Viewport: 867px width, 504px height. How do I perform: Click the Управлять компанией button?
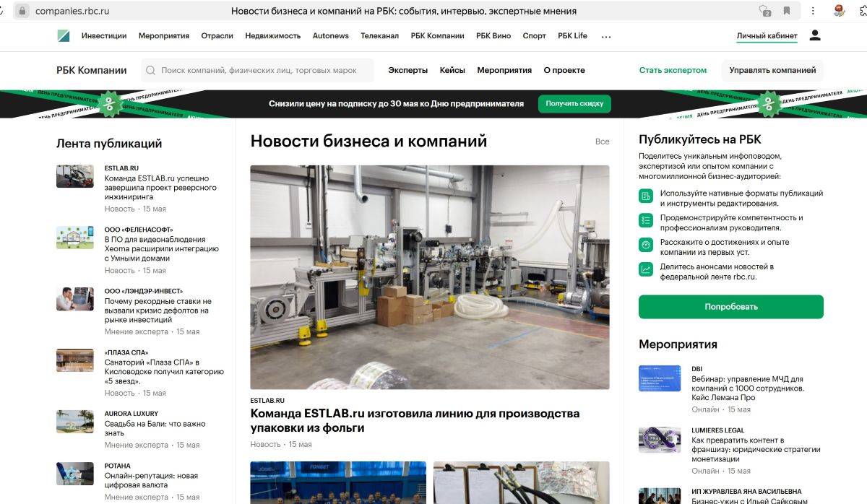tap(772, 71)
